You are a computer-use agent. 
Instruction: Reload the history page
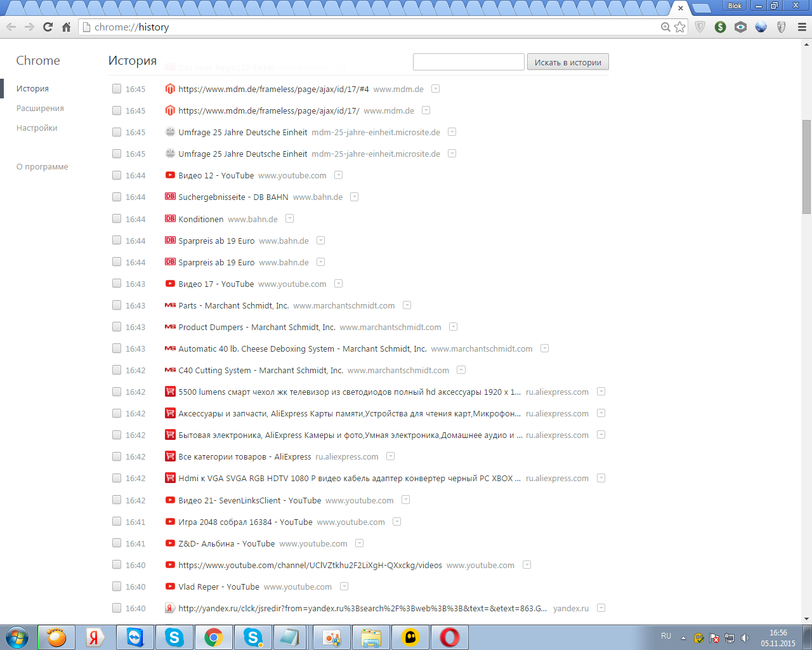(48, 27)
